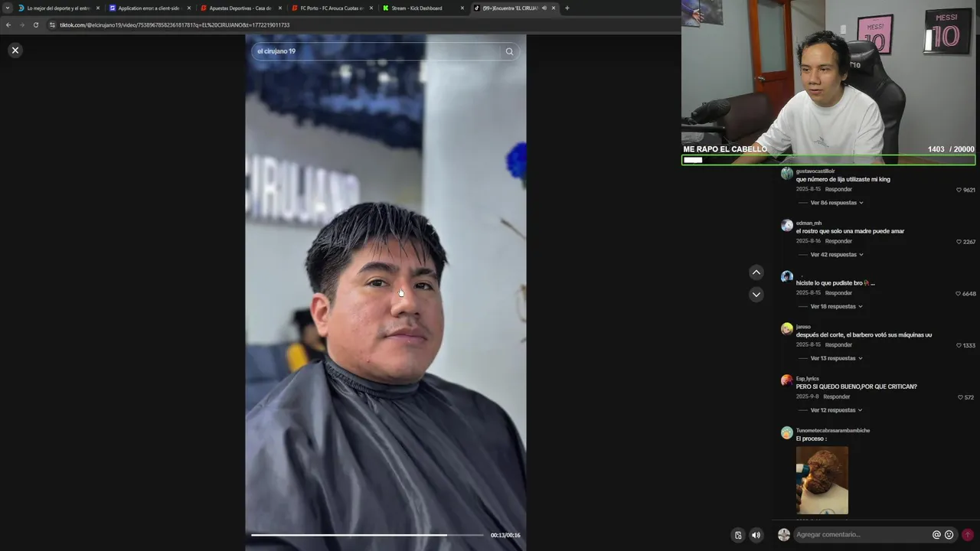Send comment with red arrow button
980x551 pixels.
968,535
